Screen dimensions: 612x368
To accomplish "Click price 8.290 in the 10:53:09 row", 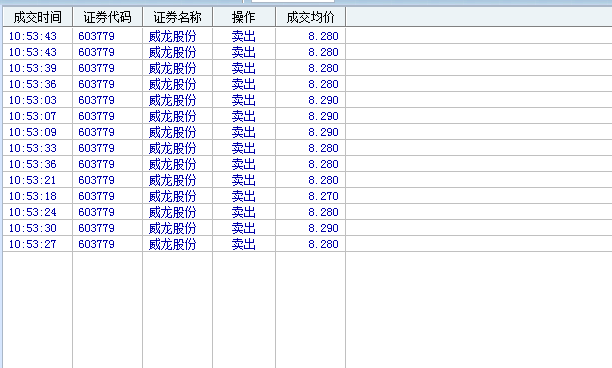I will tap(323, 132).
